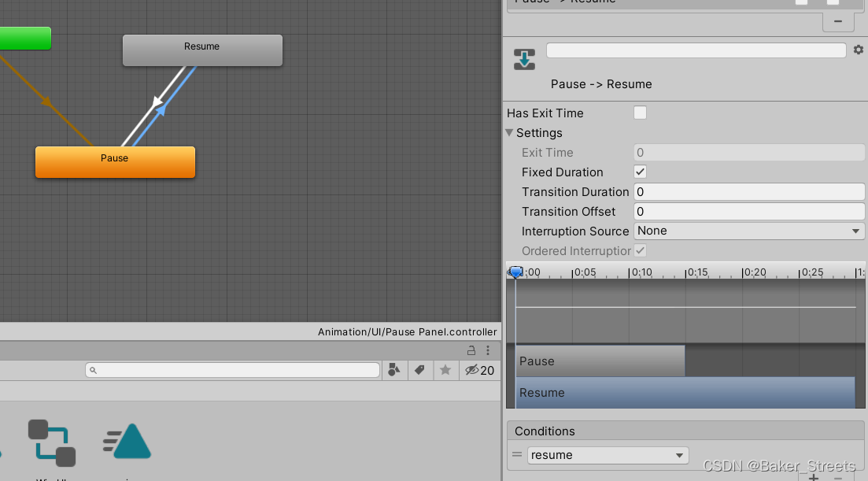Image resolution: width=868 pixels, height=481 pixels.
Task: Uncheck the Fixed Duration checkbox
Action: [640, 172]
